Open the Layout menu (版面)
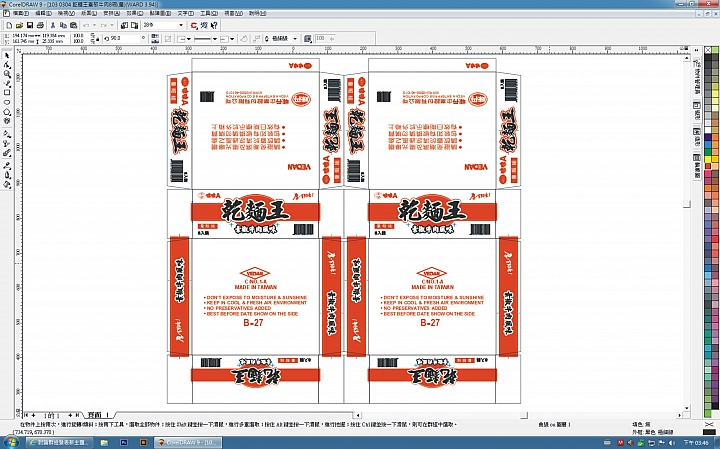 (89, 13)
